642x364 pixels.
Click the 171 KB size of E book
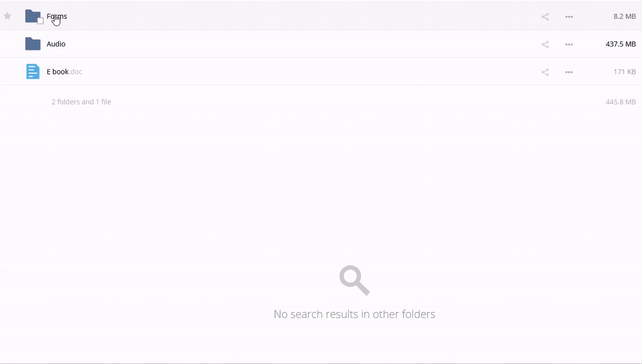point(624,72)
